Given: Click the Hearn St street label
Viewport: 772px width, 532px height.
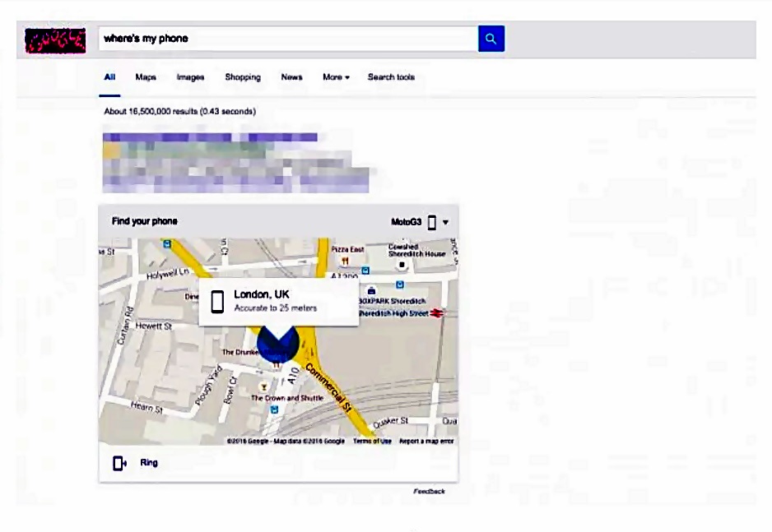Looking at the screenshot, I should [146, 407].
